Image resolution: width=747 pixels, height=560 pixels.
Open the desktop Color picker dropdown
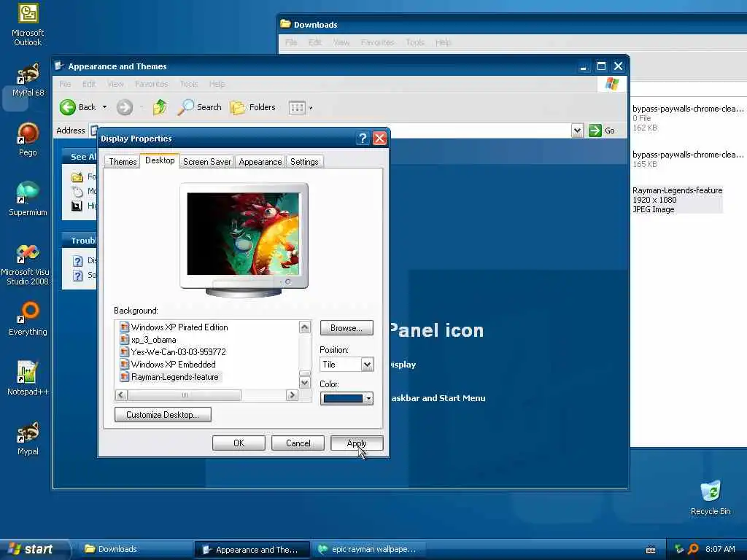tap(368, 399)
